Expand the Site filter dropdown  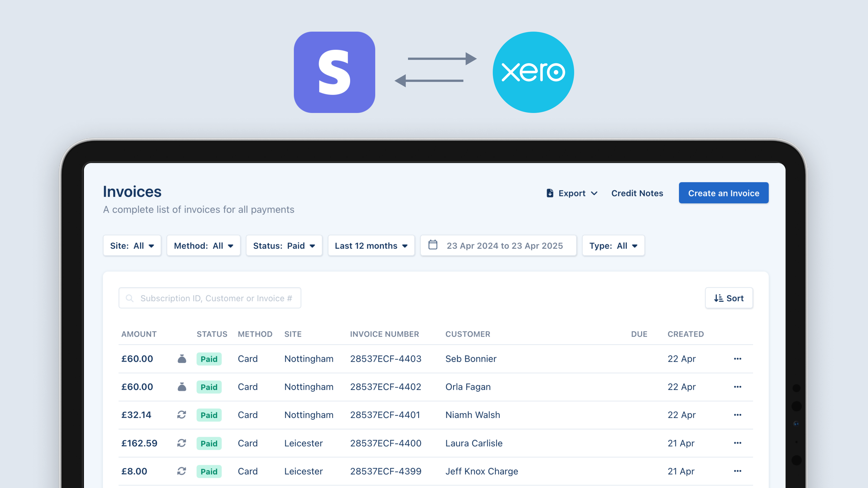click(132, 245)
